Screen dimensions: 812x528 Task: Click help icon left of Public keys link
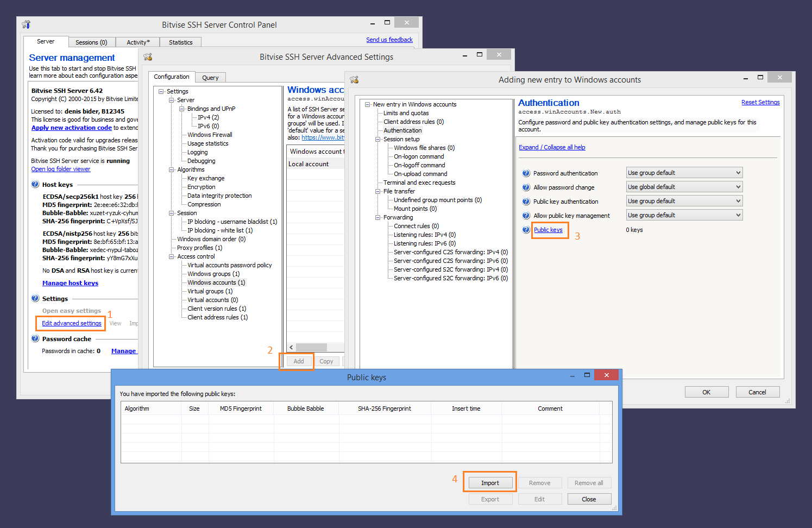coord(526,230)
